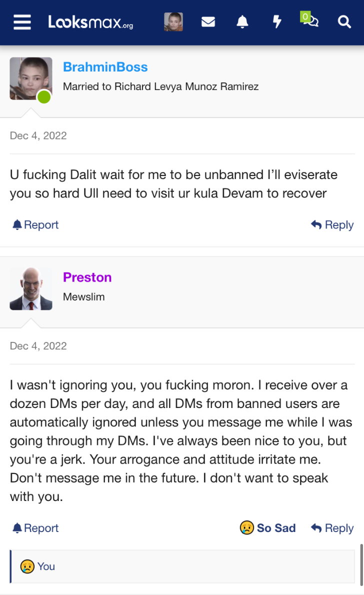The height and width of the screenshot is (595, 364).
Task: Open account avatar in top navigation bar
Action: (x=173, y=22)
